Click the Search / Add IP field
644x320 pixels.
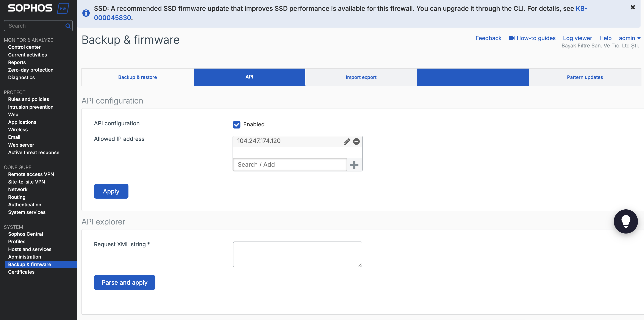pos(290,165)
